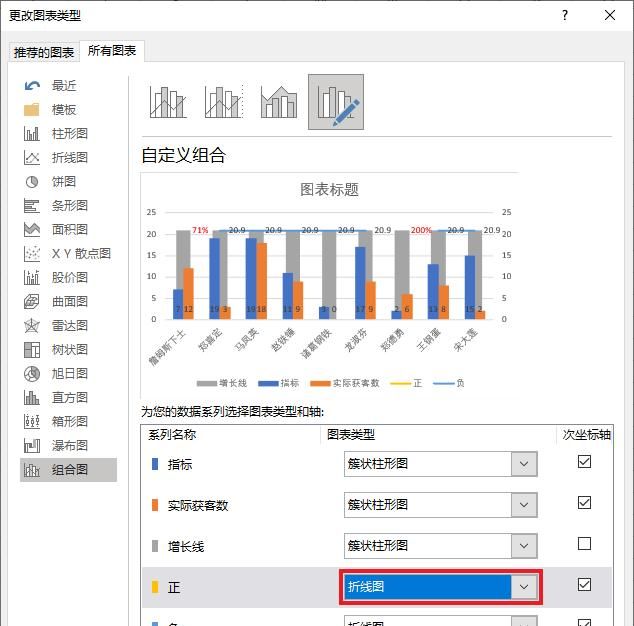Open the Templates (模板) folder icon

32,110
